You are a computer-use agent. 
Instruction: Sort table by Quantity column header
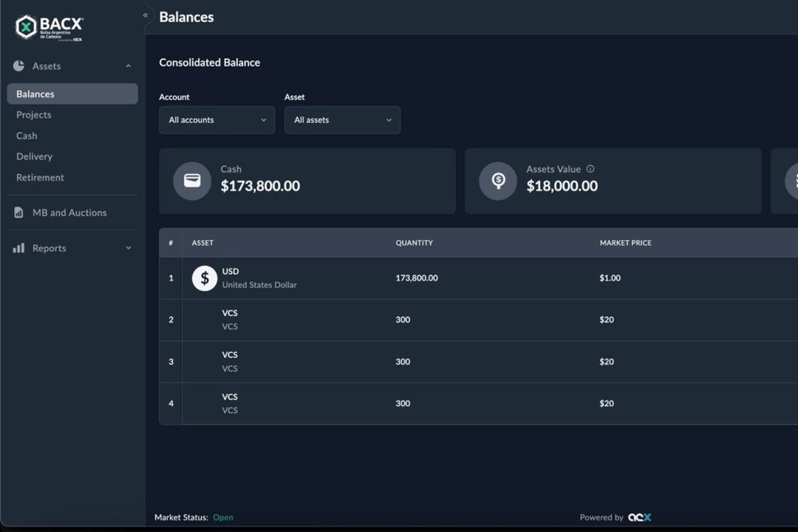[x=414, y=243]
